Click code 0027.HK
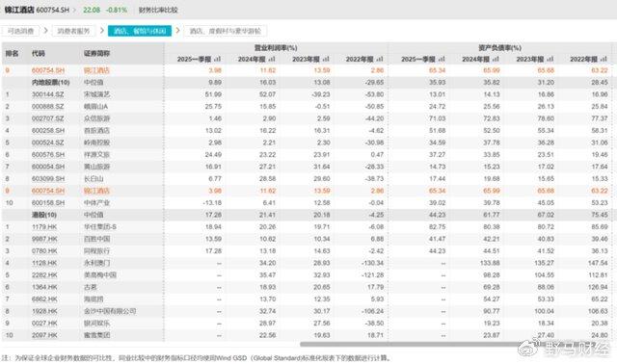Viewport: 617px width, 364px height. tap(44, 324)
